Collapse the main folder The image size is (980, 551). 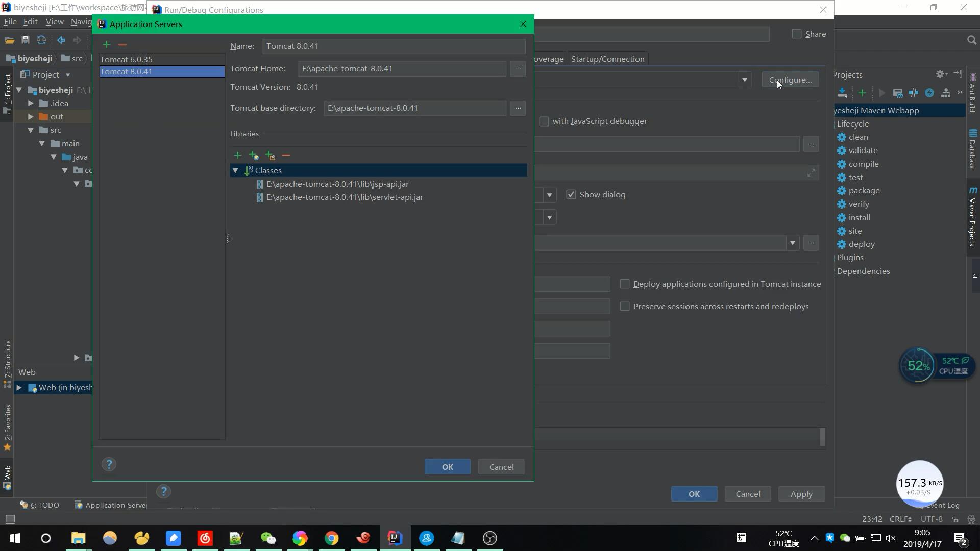click(x=42, y=144)
